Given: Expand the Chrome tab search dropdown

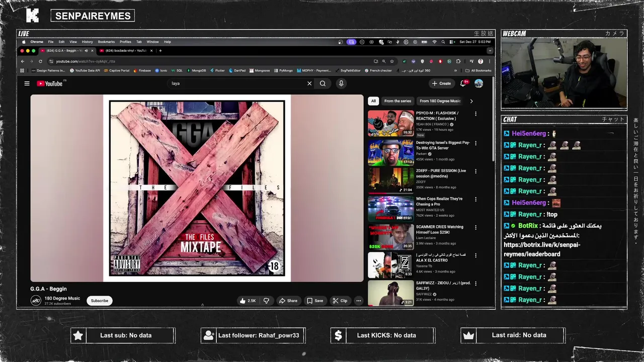Looking at the screenshot, I should tap(490, 50).
